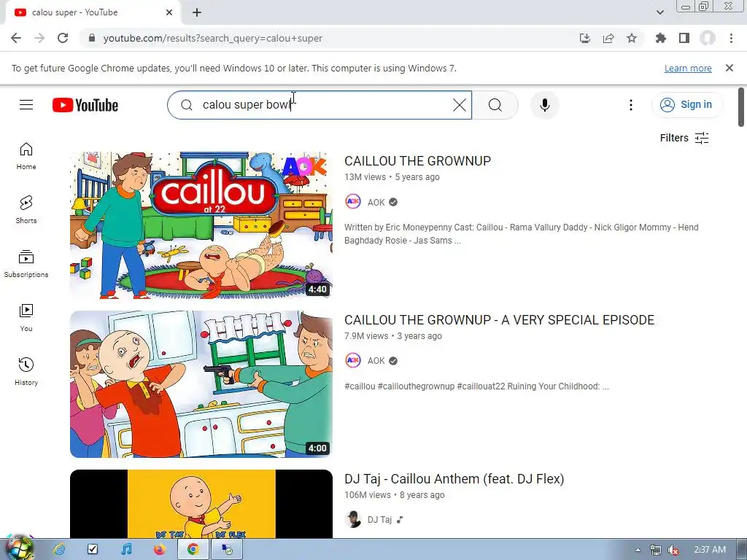Viewport: 747px width, 560px height.
Task: Click the DJ Taj channel avatar
Action: (x=353, y=519)
